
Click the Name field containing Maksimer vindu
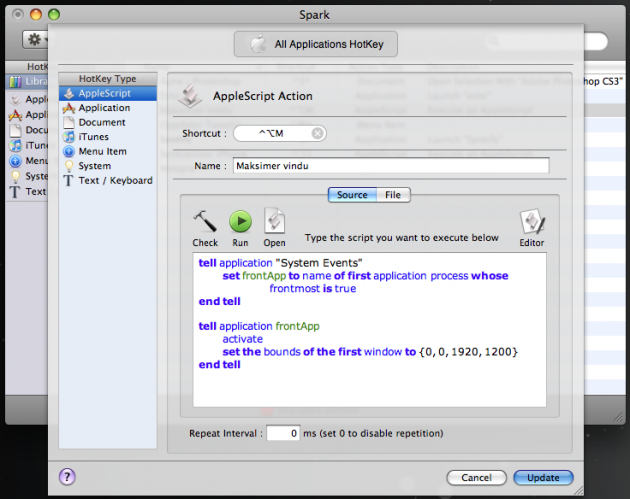(x=391, y=166)
